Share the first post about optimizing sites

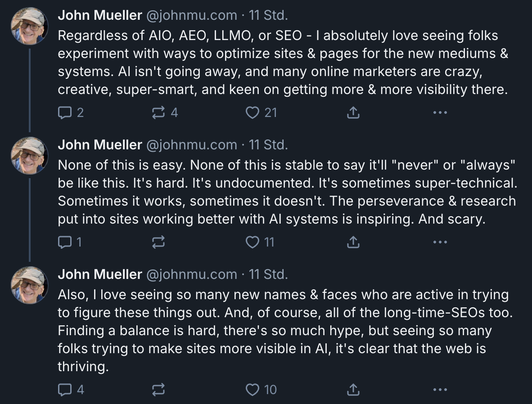coord(353,112)
